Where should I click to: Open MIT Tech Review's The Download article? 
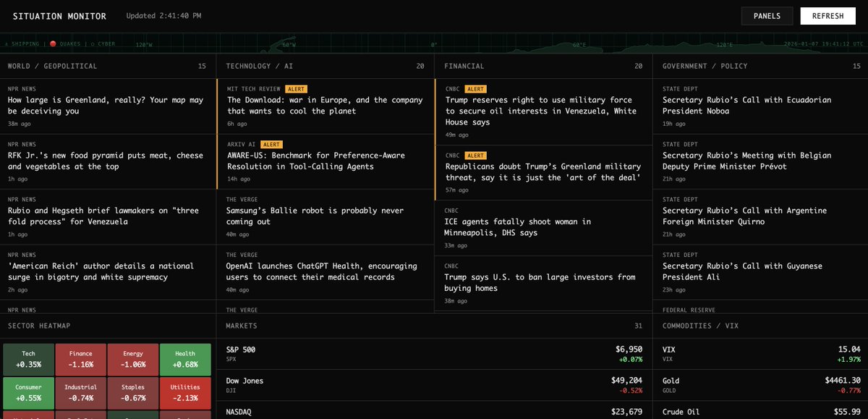pos(325,106)
